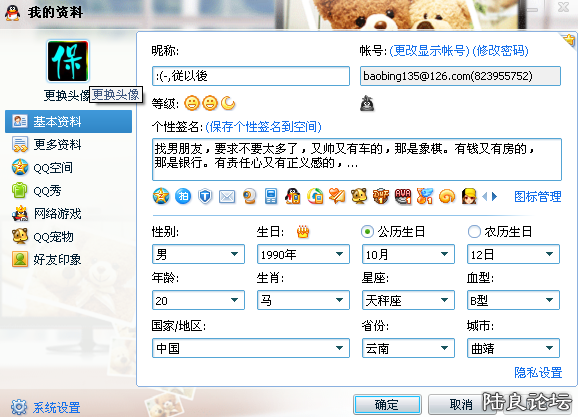Click the penguin with phone icon
Viewport: 578px width, 417px height.
(x=293, y=197)
